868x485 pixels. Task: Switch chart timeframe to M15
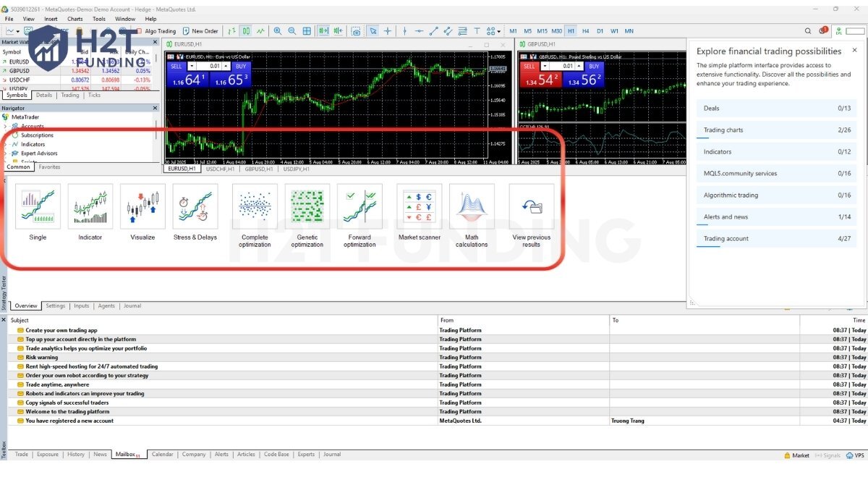(542, 31)
